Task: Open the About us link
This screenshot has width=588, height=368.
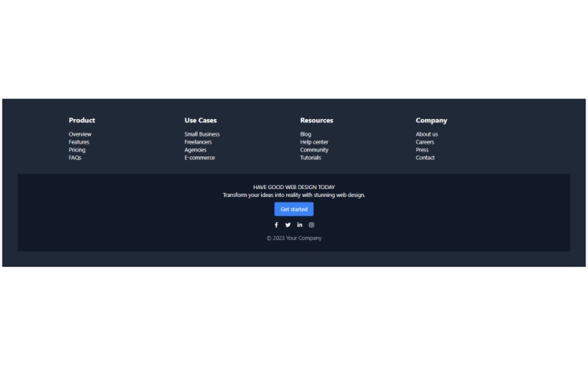Action: pyautogui.click(x=426, y=134)
